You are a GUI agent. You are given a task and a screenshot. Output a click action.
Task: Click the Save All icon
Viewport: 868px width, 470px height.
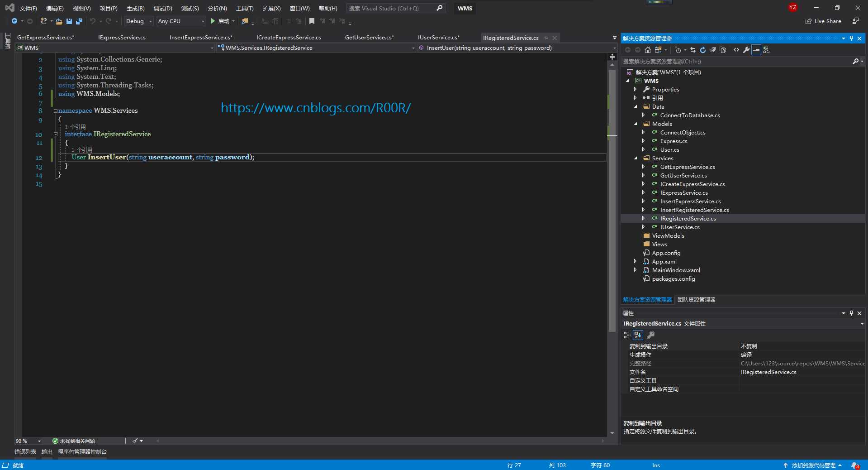click(79, 21)
